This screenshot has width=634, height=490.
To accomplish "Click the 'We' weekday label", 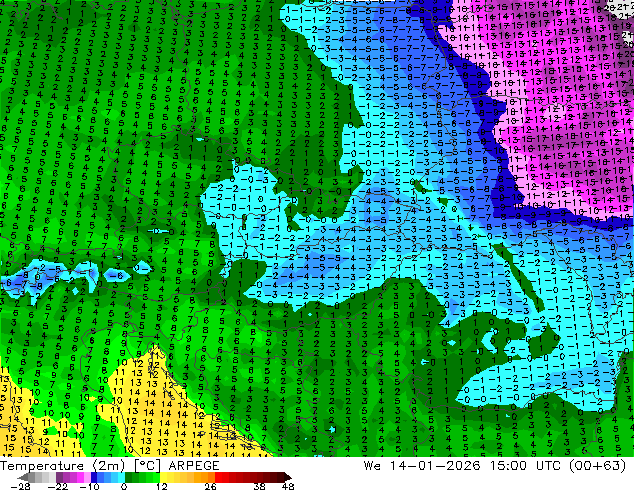I will pos(372,466).
